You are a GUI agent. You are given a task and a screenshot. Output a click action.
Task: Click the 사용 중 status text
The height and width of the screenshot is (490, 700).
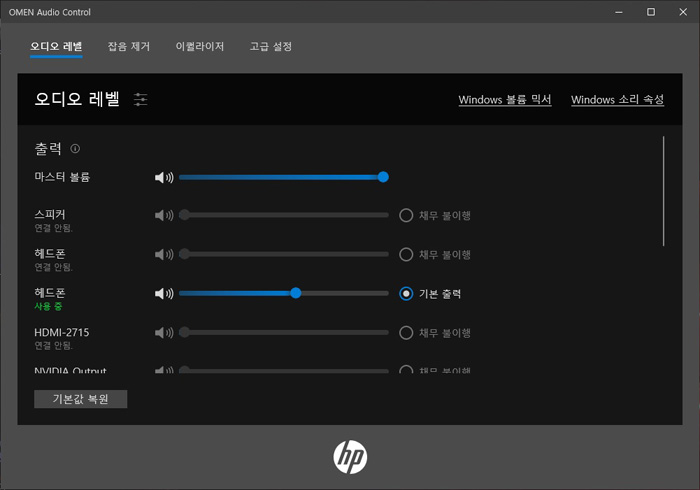[48, 307]
